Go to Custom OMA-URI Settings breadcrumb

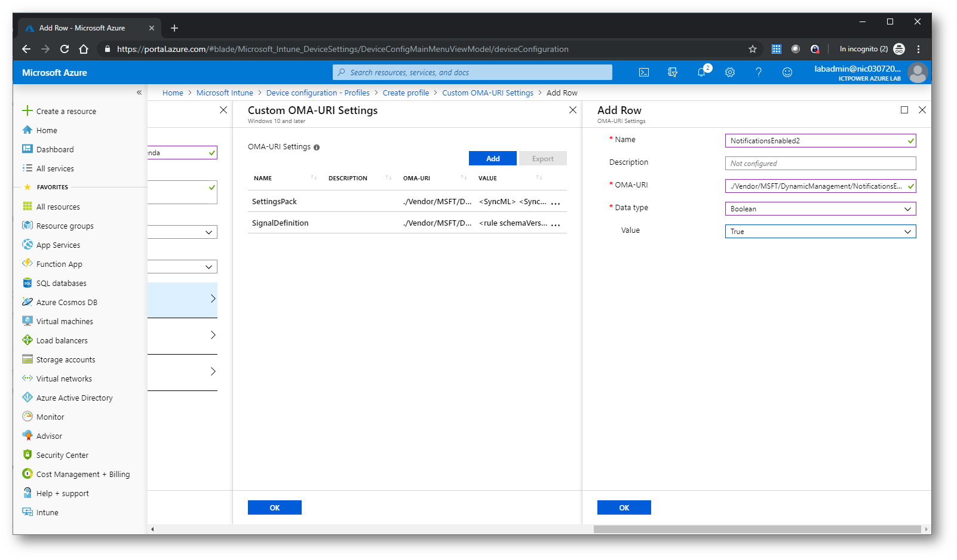click(x=487, y=93)
